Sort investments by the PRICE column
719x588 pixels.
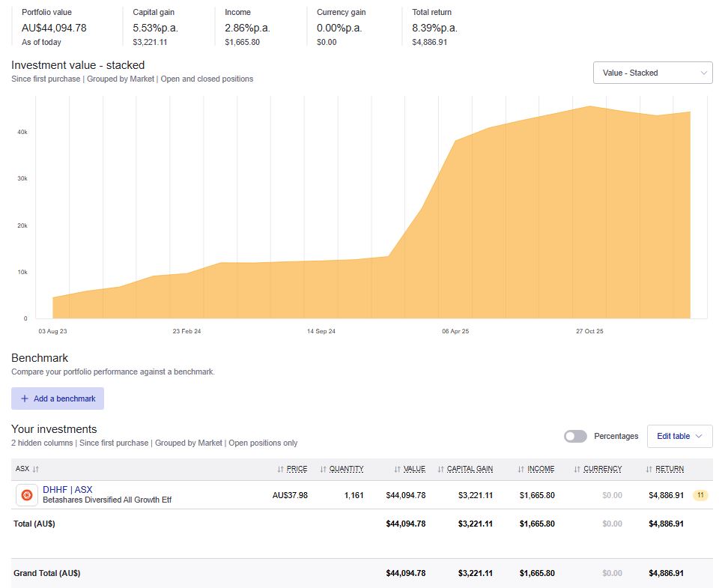coord(292,469)
